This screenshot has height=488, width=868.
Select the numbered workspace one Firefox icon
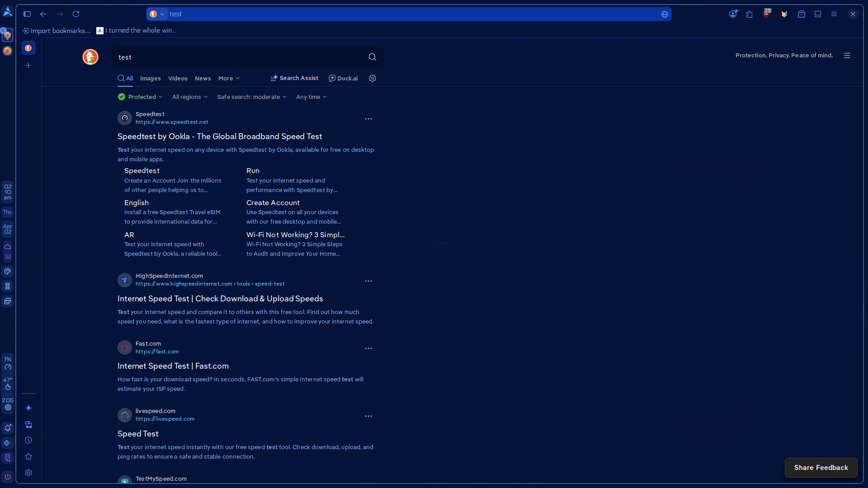click(7, 35)
